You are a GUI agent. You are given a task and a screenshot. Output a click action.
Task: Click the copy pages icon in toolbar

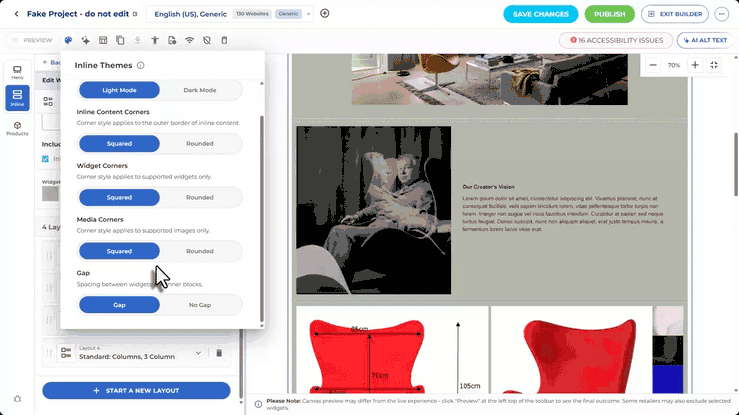pos(120,41)
